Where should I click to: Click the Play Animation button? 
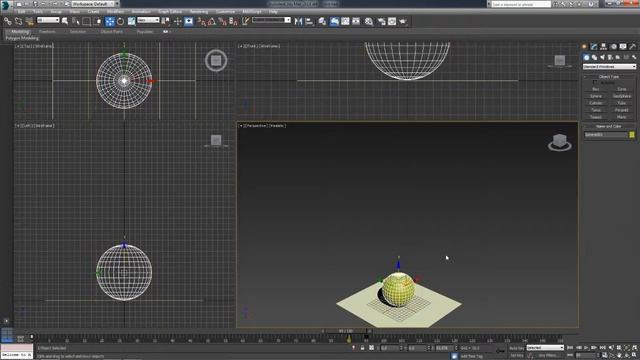(587, 348)
